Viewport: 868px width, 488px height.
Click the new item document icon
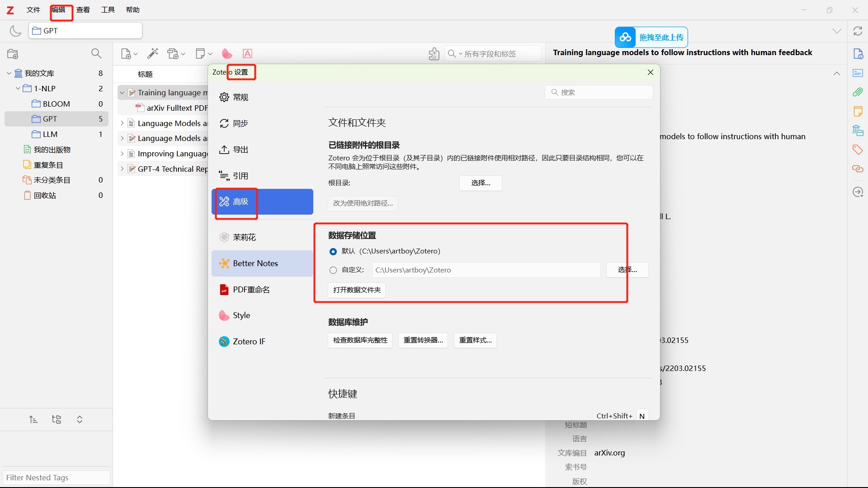(x=126, y=54)
